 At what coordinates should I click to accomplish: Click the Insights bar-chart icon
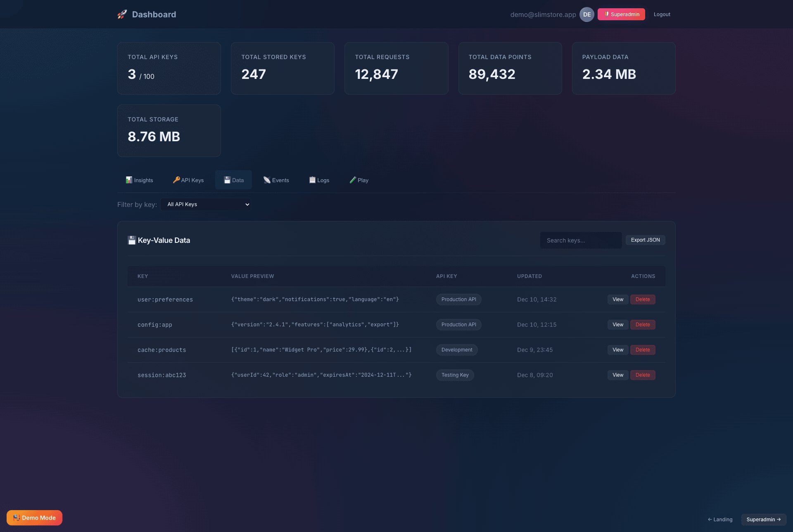point(129,180)
